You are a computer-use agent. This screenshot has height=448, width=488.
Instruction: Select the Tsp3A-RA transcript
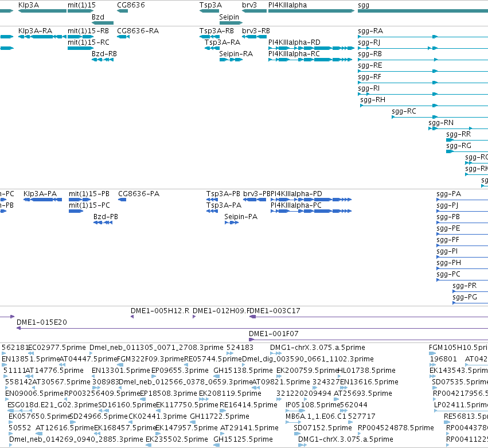(x=212, y=48)
